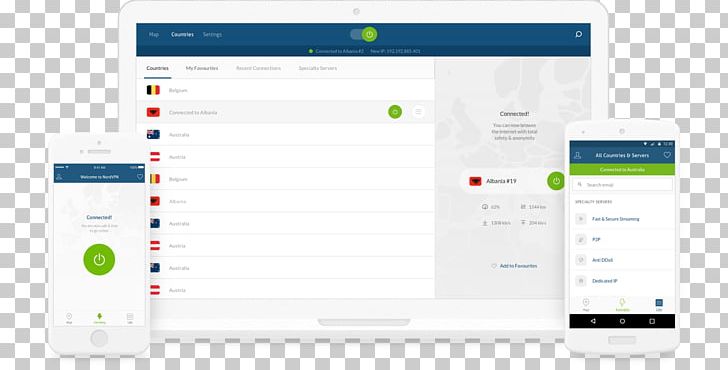The width and height of the screenshot is (728, 370).
Task: Toggle power button in Connected to Albania row
Action: tap(395, 112)
